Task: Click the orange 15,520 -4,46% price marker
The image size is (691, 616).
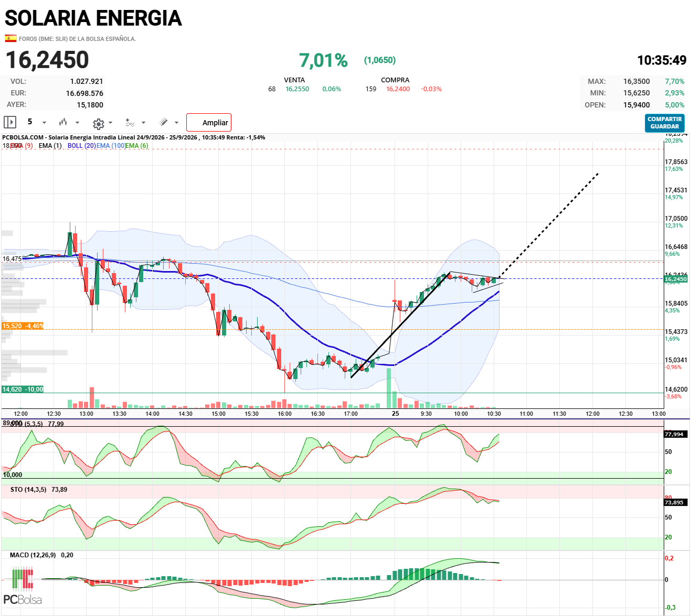Action: pos(23,326)
